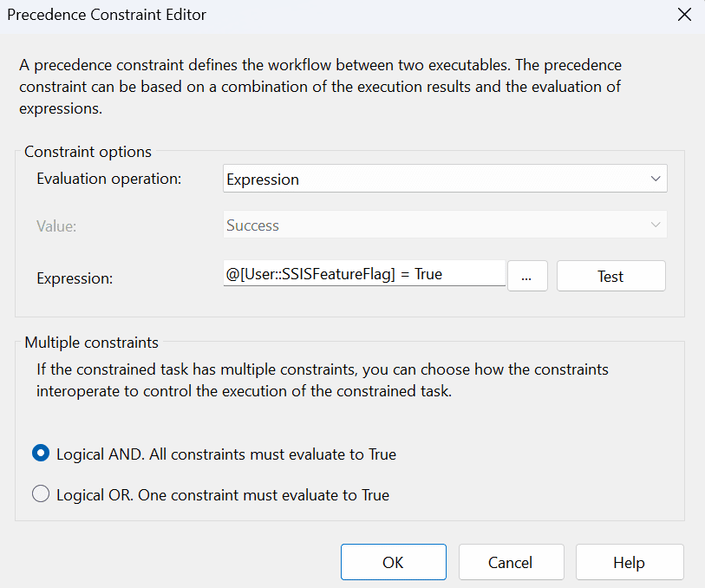This screenshot has width=705, height=588.
Task: Click the 'One constraint must evaluate to True' label
Action: click(x=264, y=495)
